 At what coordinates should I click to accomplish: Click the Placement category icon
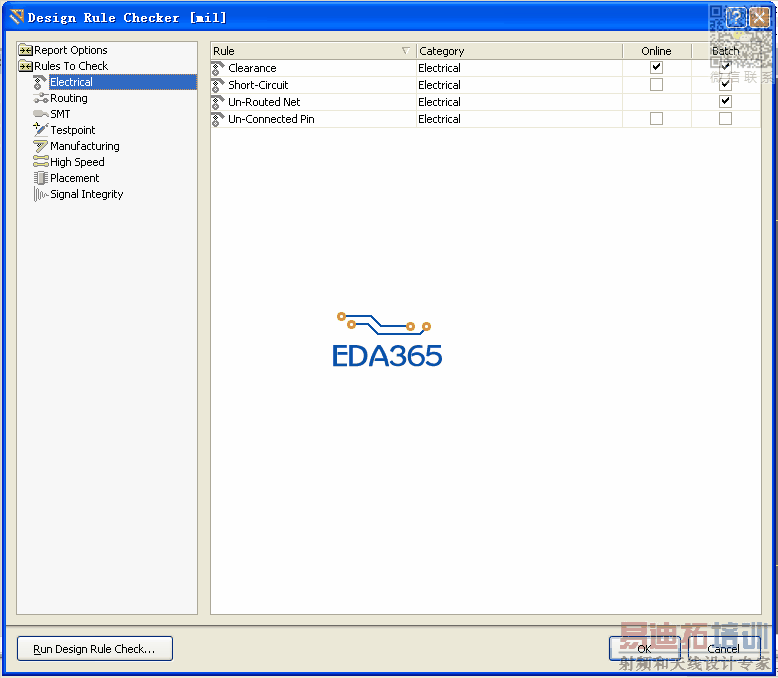(40, 178)
